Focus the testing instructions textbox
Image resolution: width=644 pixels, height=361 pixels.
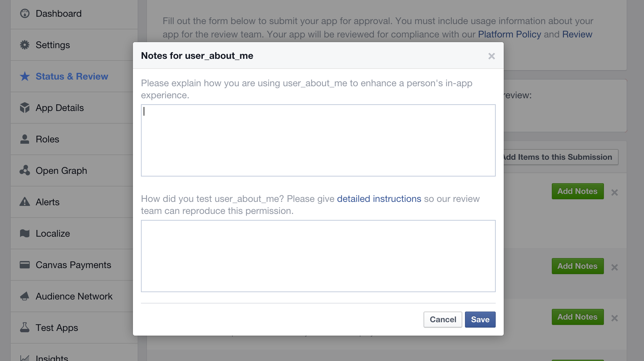(x=318, y=256)
